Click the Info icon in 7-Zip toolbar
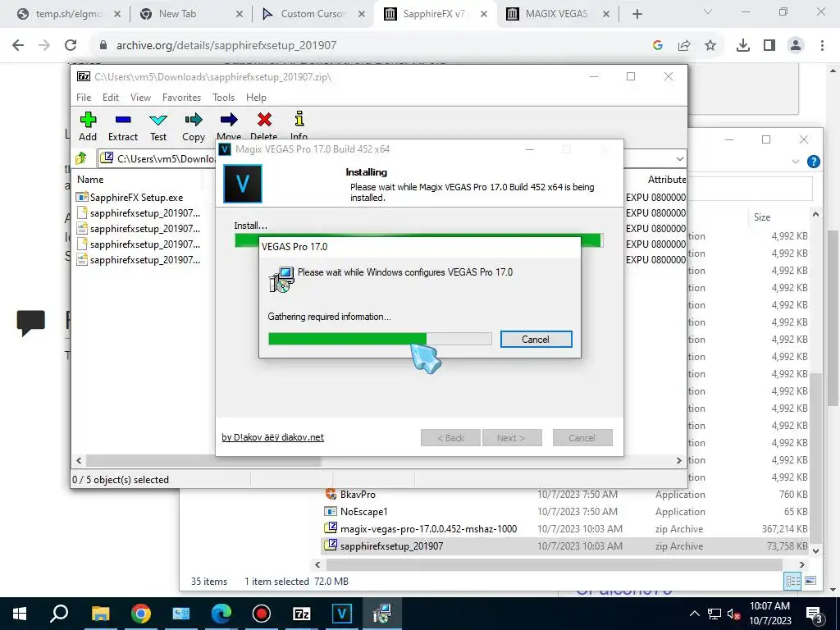This screenshot has width=840, height=630. coord(299,119)
